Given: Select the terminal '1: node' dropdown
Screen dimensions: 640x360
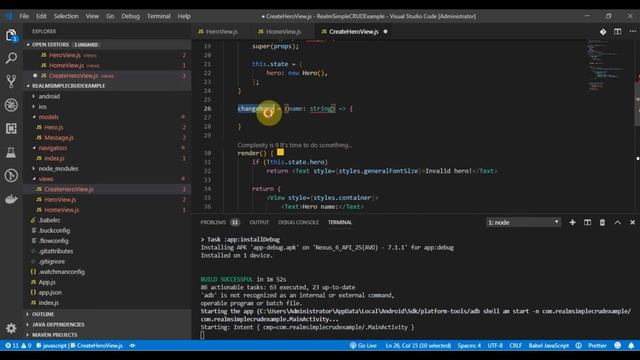Looking at the screenshot, I should [523, 222].
